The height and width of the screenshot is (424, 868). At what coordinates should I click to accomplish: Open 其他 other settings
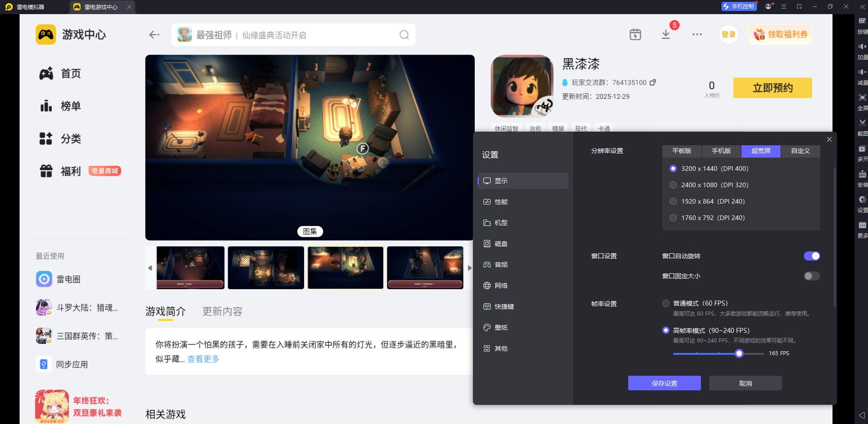523,348
